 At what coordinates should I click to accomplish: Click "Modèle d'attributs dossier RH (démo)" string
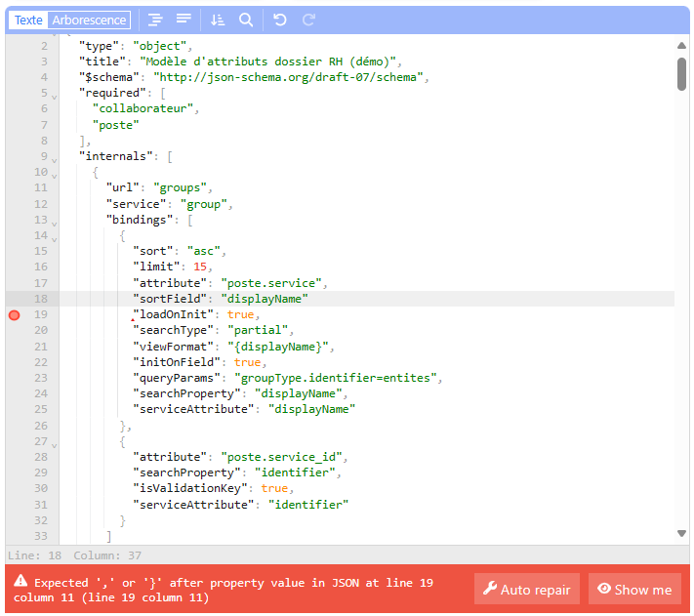[267, 62]
